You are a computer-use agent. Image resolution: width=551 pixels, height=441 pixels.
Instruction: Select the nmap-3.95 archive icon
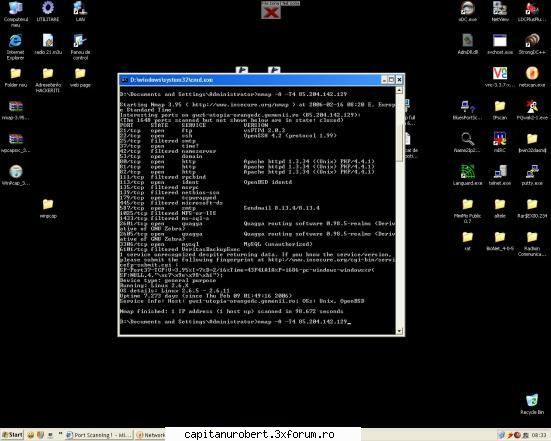coord(15,110)
